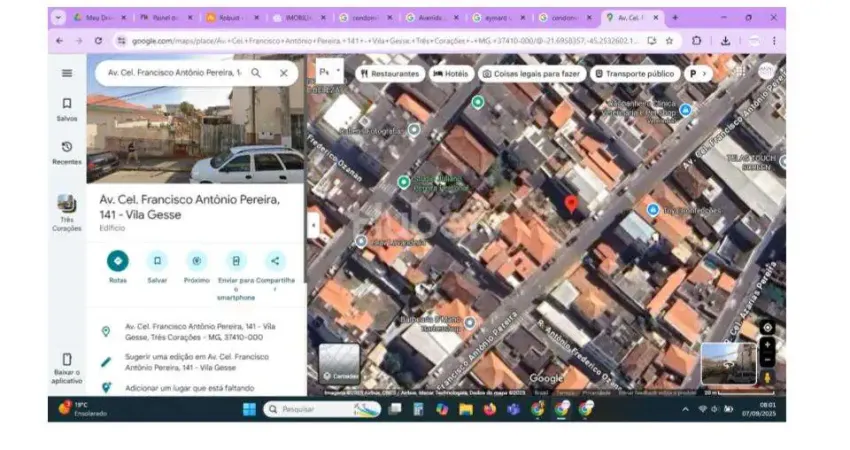Click Sugerir uma edição link
Screen dimensions: 850x450
click(x=197, y=362)
